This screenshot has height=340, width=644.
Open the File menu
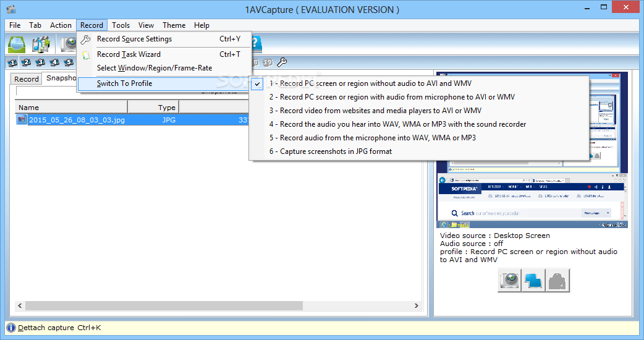tap(15, 25)
